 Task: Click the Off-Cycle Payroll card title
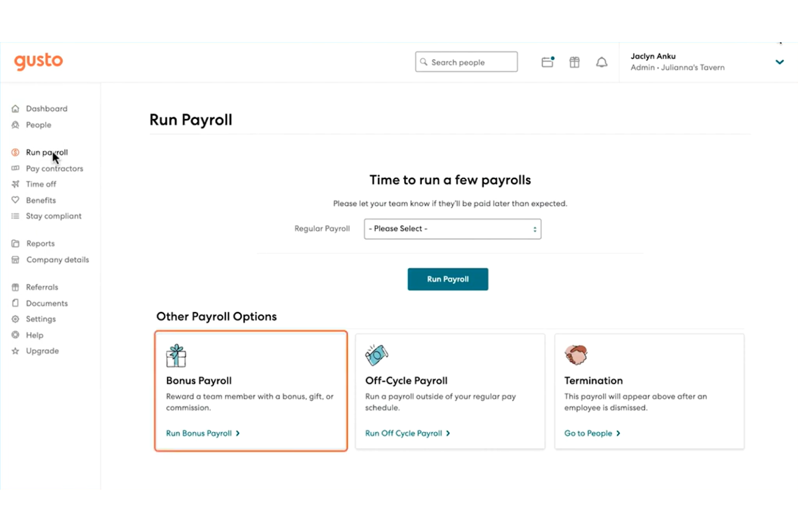coord(407,381)
